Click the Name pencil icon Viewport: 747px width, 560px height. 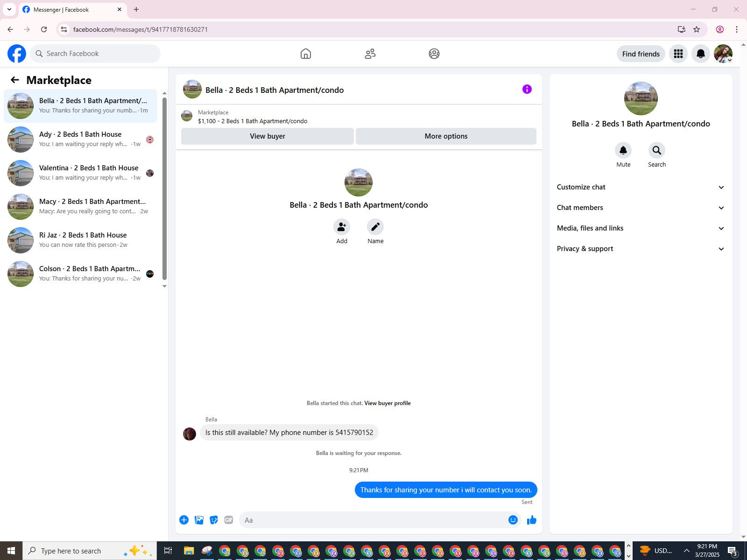[x=375, y=227]
